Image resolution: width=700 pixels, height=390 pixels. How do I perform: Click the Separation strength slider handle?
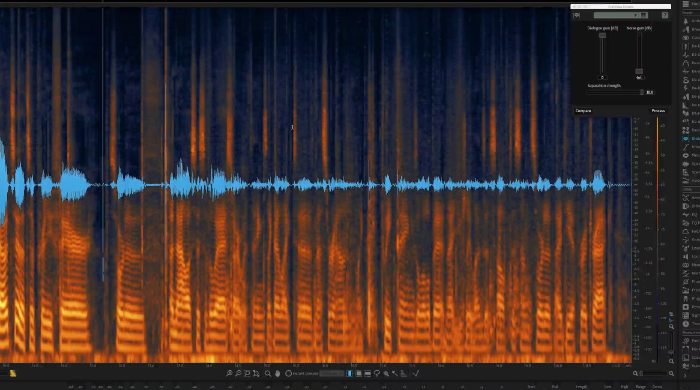tap(642, 92)
